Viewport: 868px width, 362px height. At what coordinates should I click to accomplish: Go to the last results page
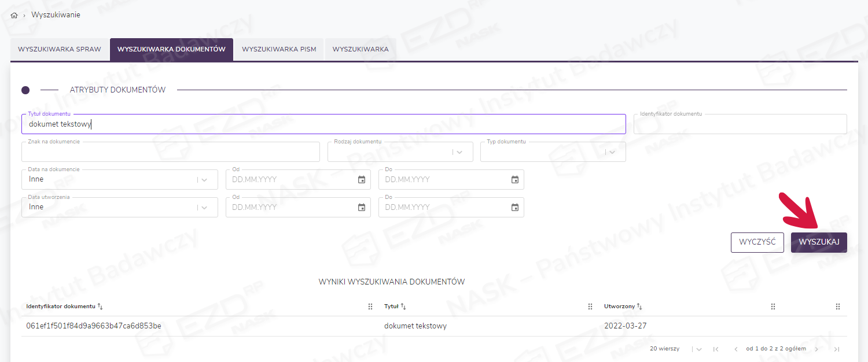click(x=837, y=349)
